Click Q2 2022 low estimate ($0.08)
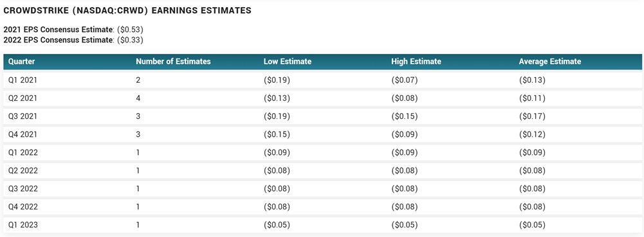Image resolution: width=644 pixels, height=237 pixels. coord(277,171)
